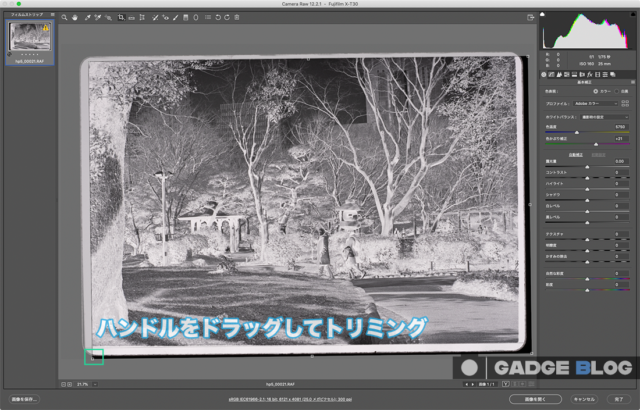Click the 画像を保存 (Save Image) button

[24, 399]
